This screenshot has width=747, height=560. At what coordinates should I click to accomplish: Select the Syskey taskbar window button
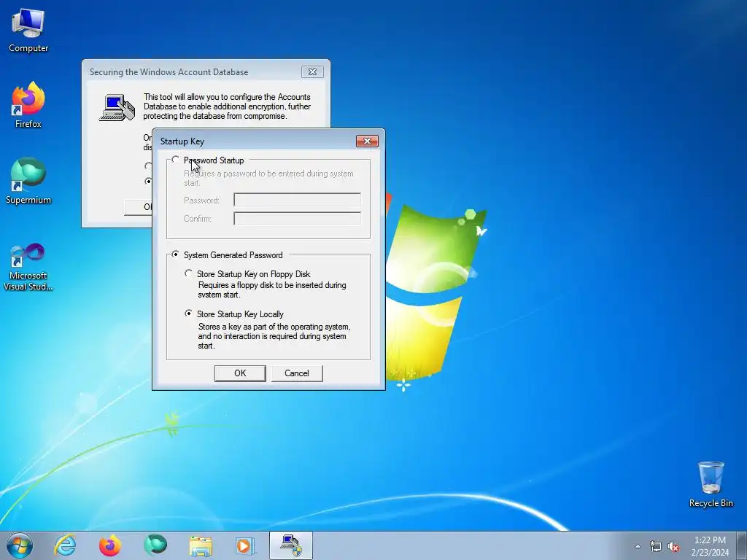click(x=290, y=545)
